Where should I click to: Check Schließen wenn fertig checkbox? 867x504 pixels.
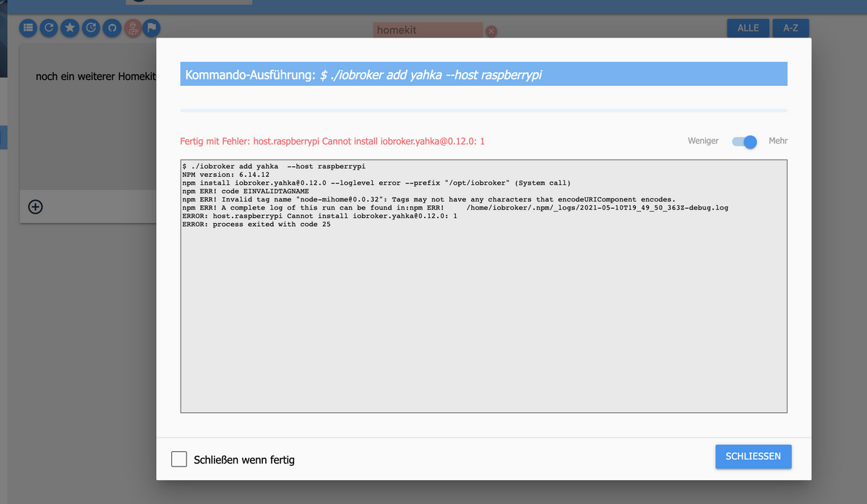click(x=179, y=459)
